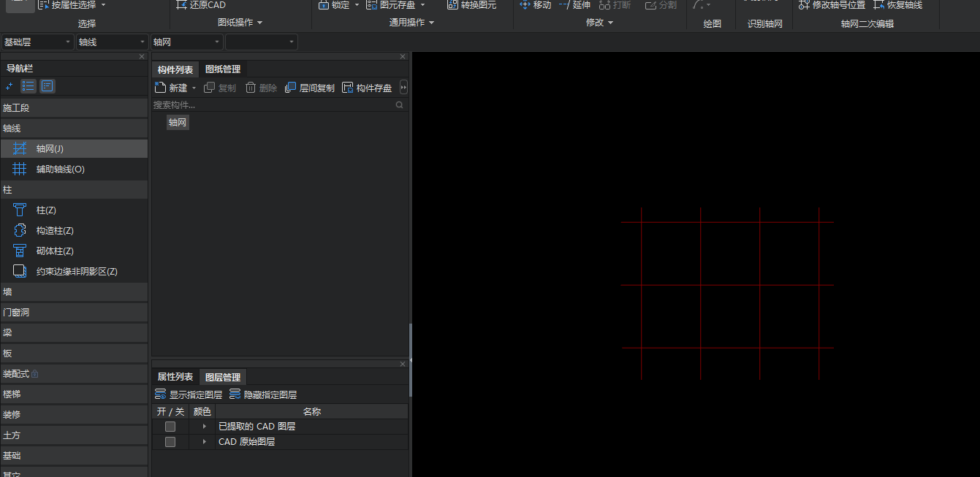Click the 砌体柱(Z) icon
This screenshot has height=477, width=980.
[20, 251]
